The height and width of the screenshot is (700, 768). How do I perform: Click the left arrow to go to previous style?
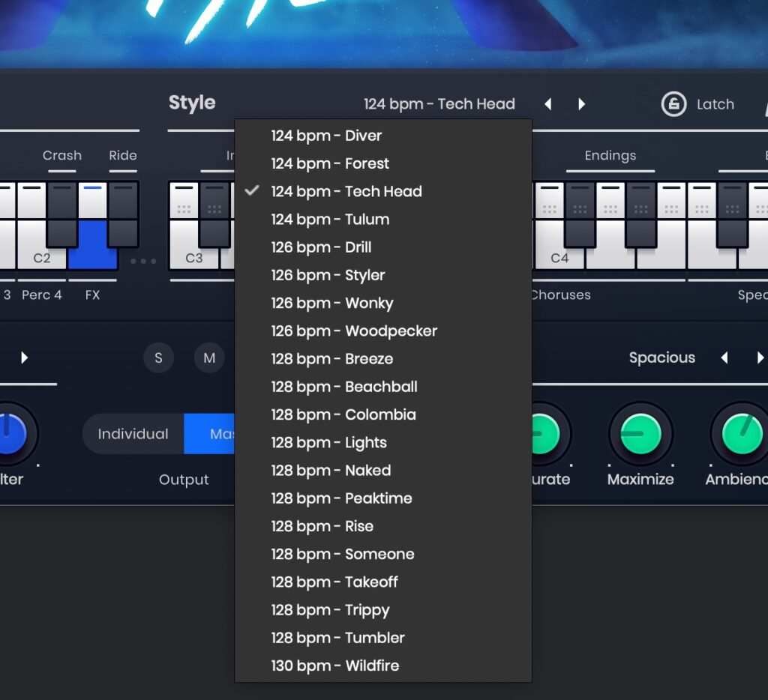point(548,104)
